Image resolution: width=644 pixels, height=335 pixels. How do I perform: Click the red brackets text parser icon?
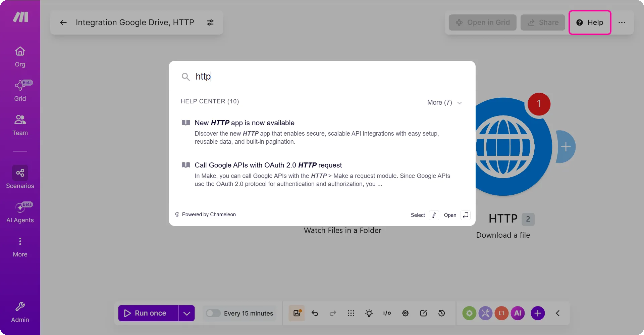501,313
